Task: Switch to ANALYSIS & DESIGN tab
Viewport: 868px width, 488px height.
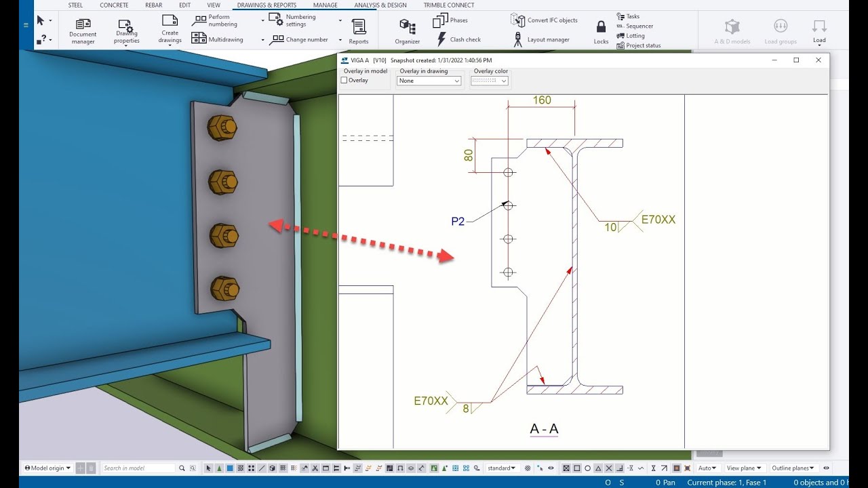Action: [380, 5]
